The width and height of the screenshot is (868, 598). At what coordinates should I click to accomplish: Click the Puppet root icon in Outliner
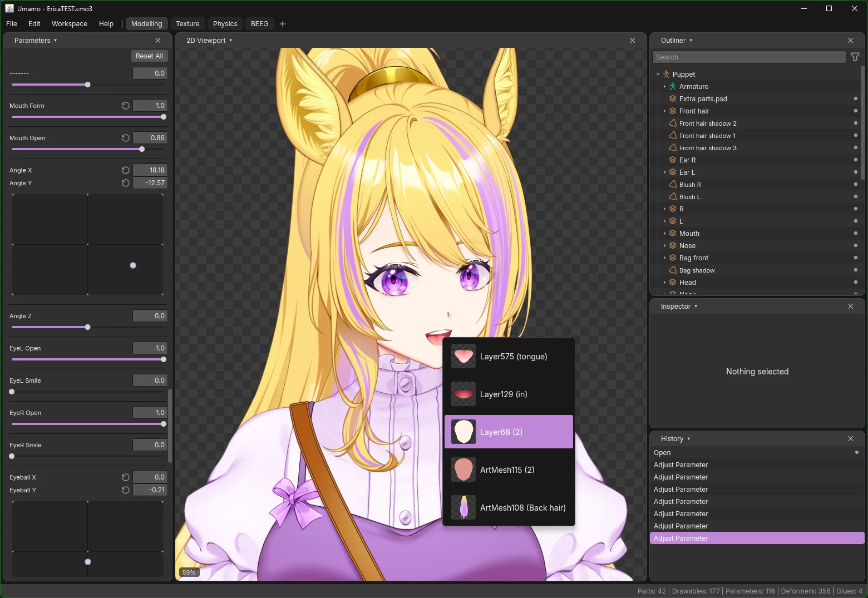pos(666,74)
